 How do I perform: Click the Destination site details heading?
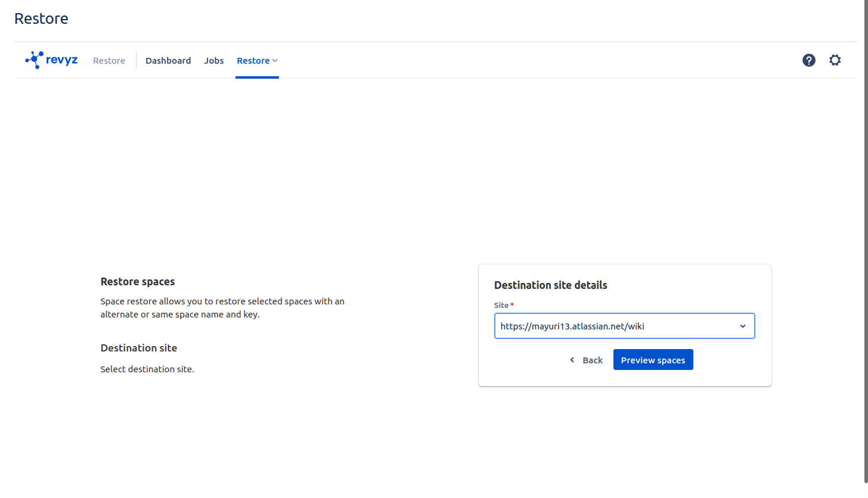550,285
